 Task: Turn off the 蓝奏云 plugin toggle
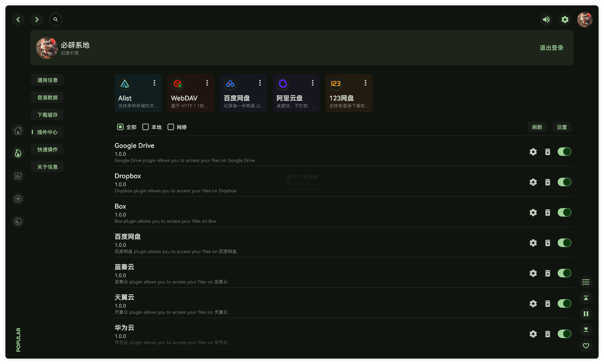click(x=564, y=273)
